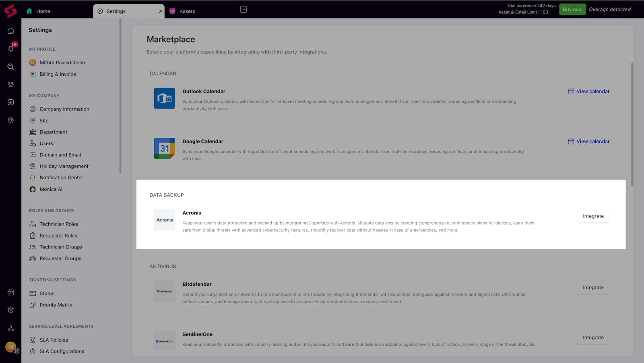Open the gear settings icon in left rail

[x=11, y=120]
